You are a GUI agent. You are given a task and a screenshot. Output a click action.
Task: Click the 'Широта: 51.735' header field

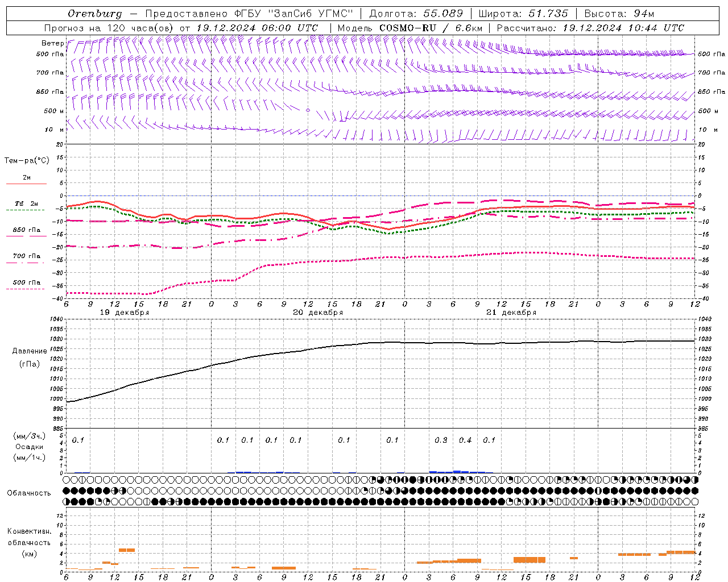click(523, 14)
